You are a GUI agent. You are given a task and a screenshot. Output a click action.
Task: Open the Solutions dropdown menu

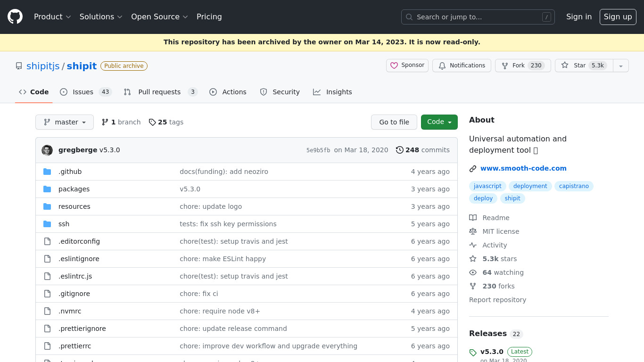point(101,16)
